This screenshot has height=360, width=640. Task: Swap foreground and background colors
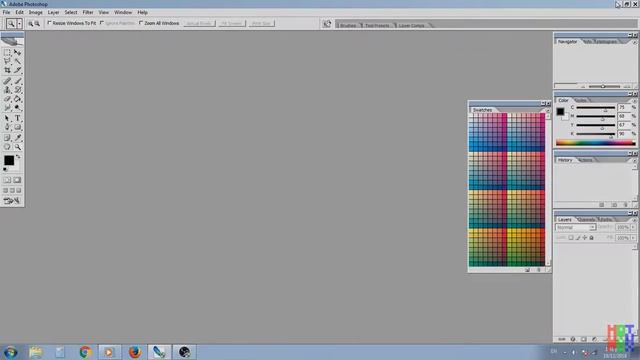tap(18, 157)
